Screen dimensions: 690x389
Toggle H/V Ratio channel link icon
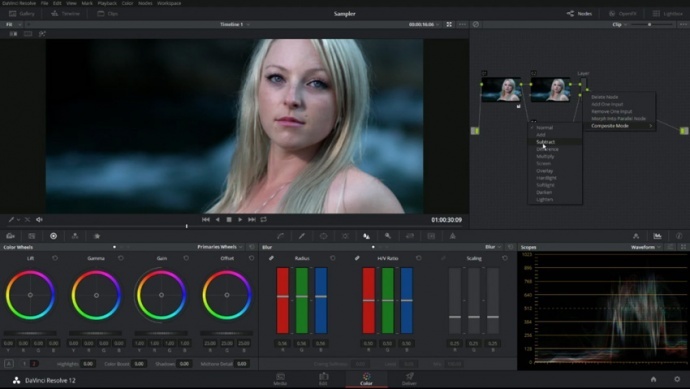[x=357, y=258]
